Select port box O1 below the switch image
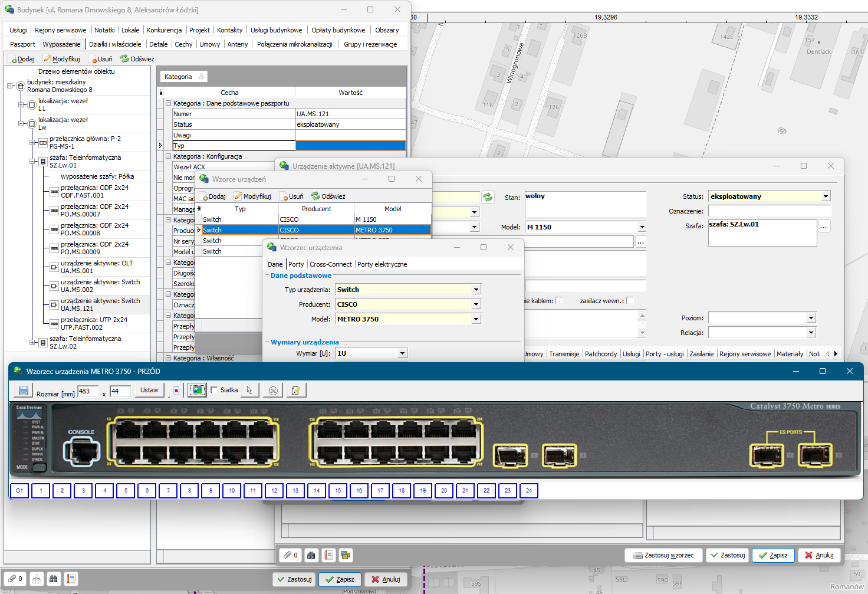Screen dimensions: 868x594 19,490
